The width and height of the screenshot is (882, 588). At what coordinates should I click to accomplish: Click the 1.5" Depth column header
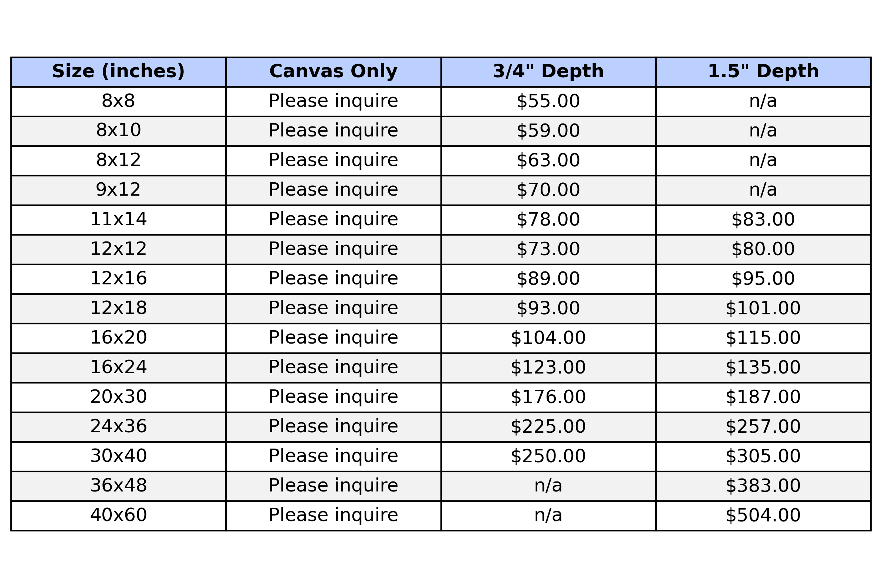pos(763,72)
